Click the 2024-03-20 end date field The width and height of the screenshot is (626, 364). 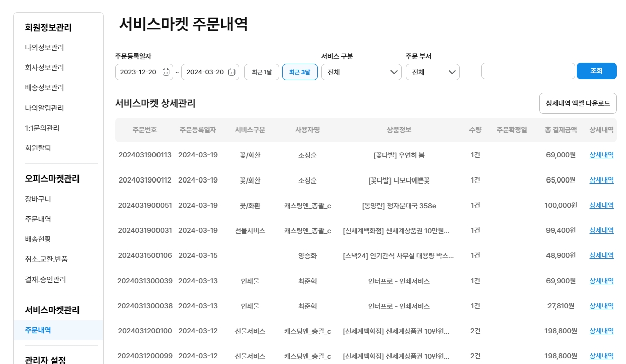pyautogui.click(x=205, y=72)
